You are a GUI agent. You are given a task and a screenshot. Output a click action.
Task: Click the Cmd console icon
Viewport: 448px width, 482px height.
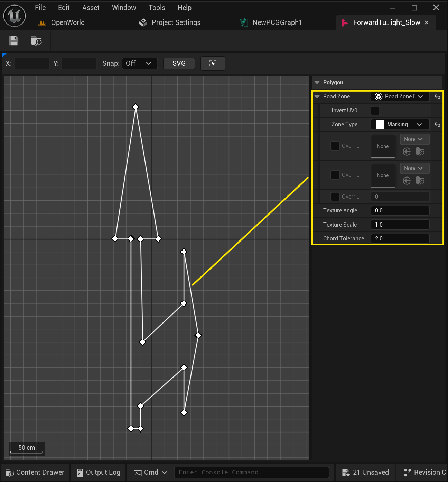point(138,473)
